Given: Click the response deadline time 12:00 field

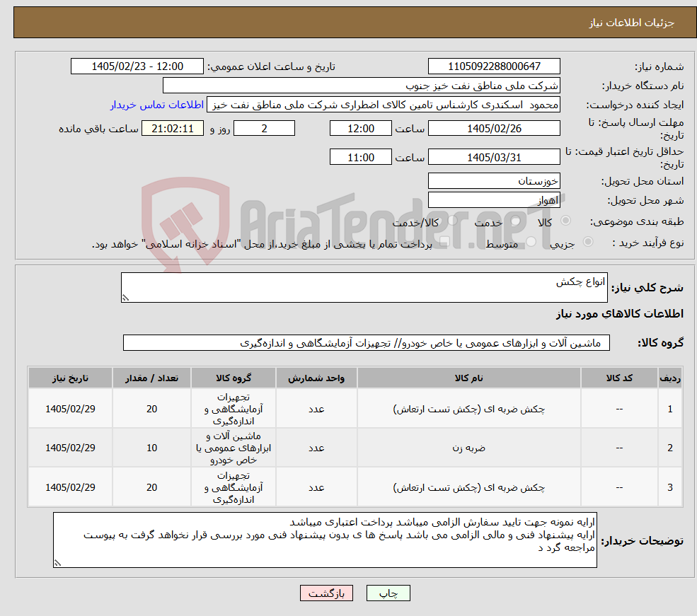Looking at the screenshot, I should [360, 128].
